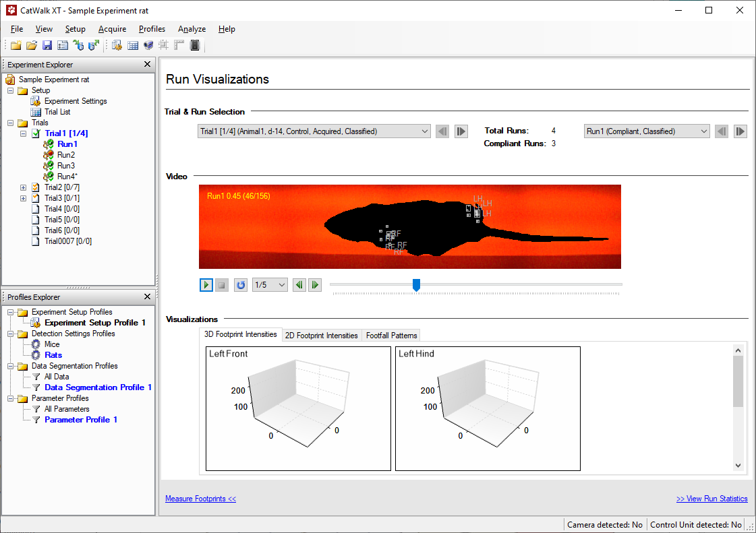Collapse Data Segmentation Profiles folder
This screenshot has height=533, width=756.
(10, 367)
